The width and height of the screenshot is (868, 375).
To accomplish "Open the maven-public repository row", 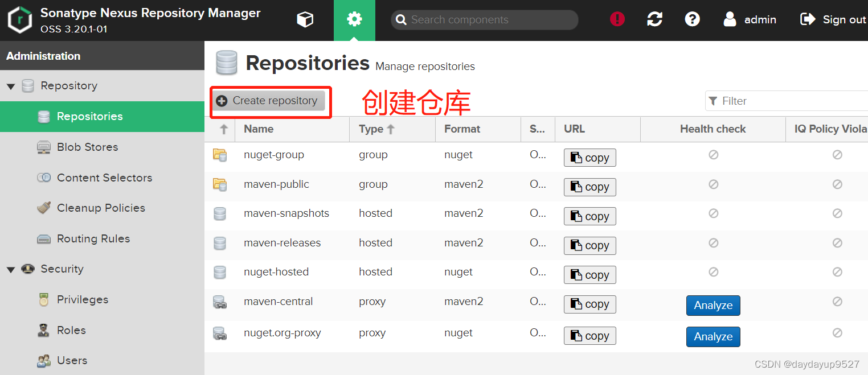I will tap(536, 187).
